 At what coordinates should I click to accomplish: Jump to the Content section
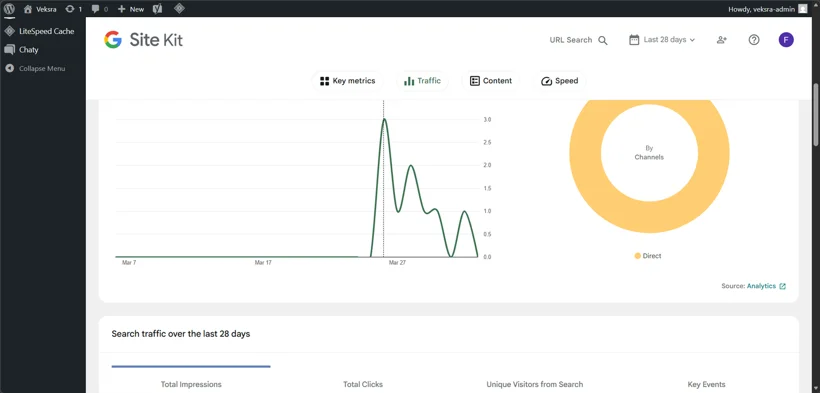[491, 81]
